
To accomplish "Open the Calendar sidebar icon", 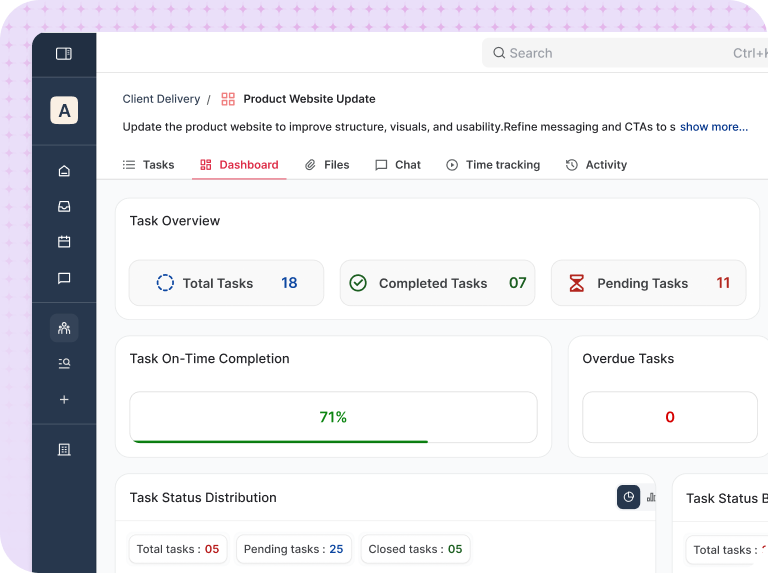I will 64,242.
